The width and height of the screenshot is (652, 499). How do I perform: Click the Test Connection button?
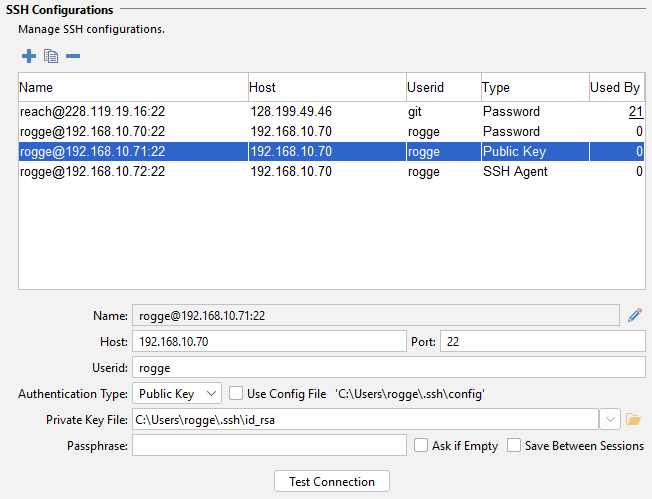tap(332, 481)
